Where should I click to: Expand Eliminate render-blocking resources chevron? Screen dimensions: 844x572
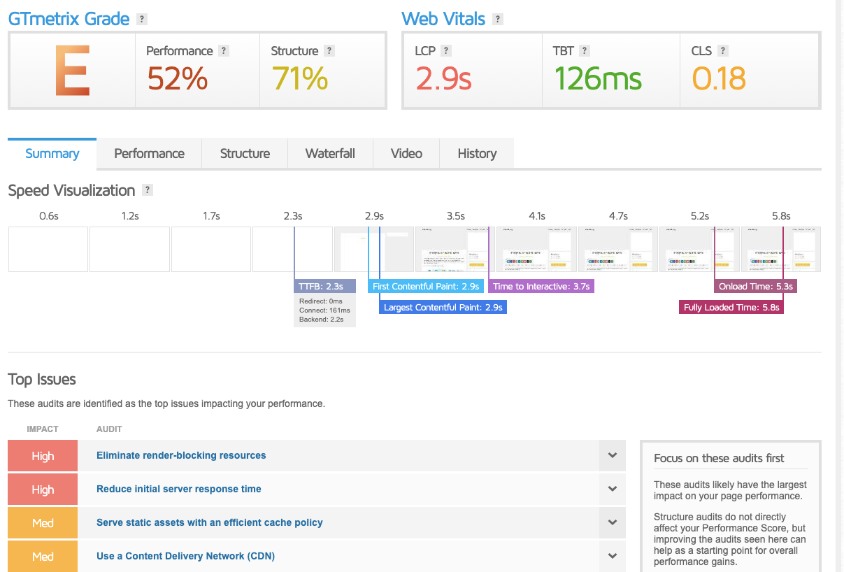click(611, 456)
